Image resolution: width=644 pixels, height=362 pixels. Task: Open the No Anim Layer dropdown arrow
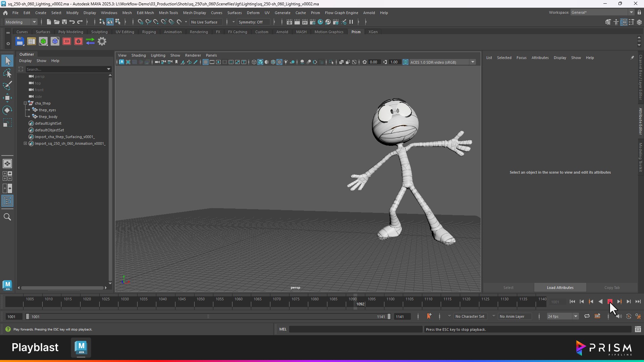click(x=494, y=316)
